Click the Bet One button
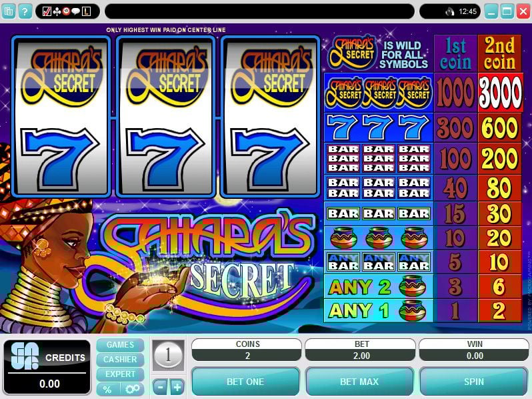 (245, 382)
